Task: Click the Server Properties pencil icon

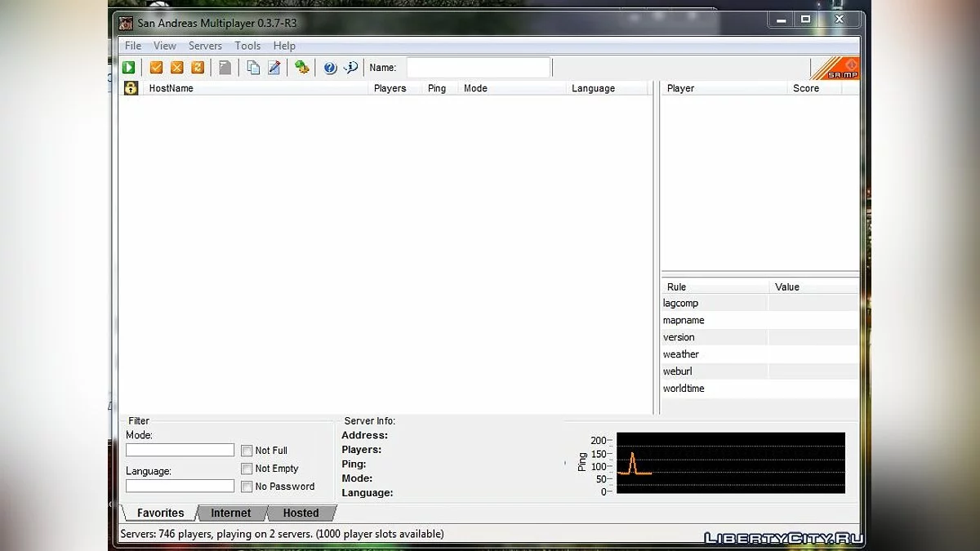Action: click(x=274, y=68)
